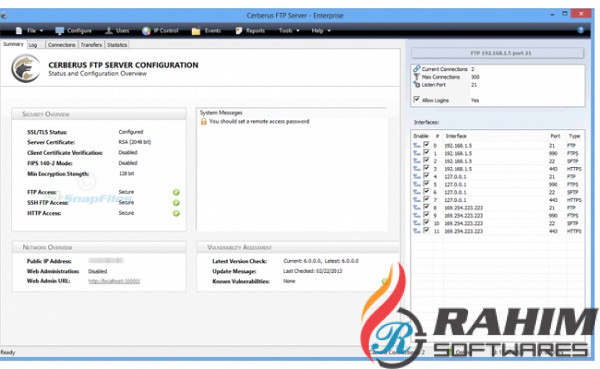Toggle the Enable checkbox for interface 10
The height and width of the screenshot is (369, 600).
pos(426,222)
